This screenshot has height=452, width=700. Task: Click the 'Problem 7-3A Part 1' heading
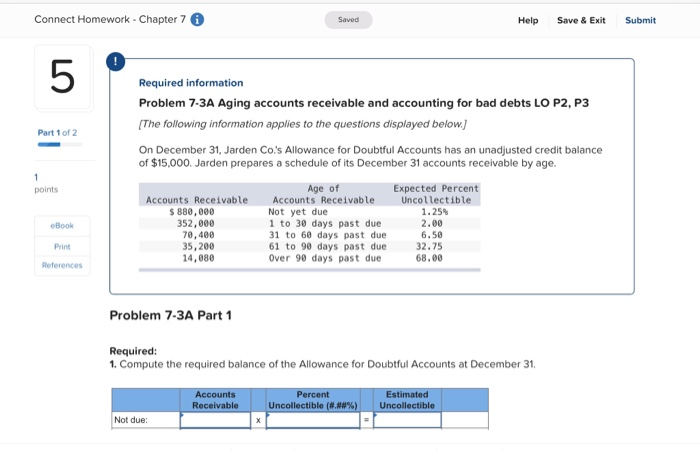171,316
